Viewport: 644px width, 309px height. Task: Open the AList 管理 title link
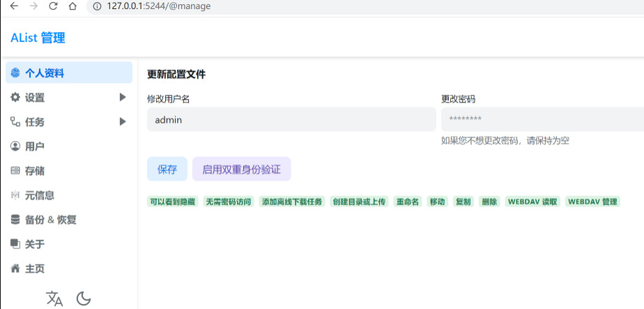[x=38, y=38]
